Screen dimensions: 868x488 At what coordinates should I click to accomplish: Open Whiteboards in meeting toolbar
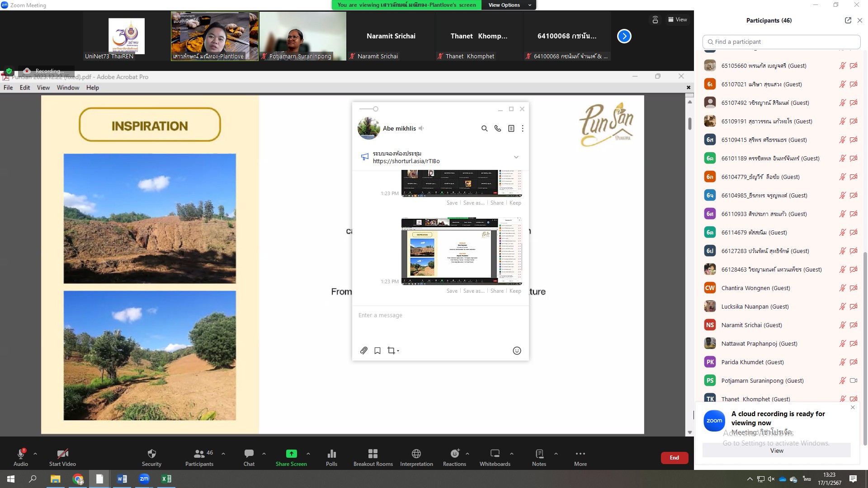(495, 454)
